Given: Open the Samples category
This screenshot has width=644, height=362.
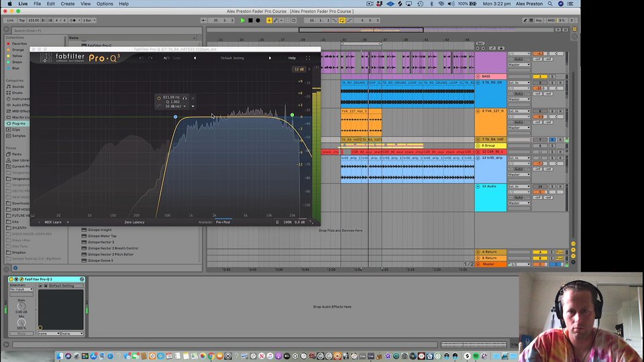Looking at the screenshot, I should (19, 135).
